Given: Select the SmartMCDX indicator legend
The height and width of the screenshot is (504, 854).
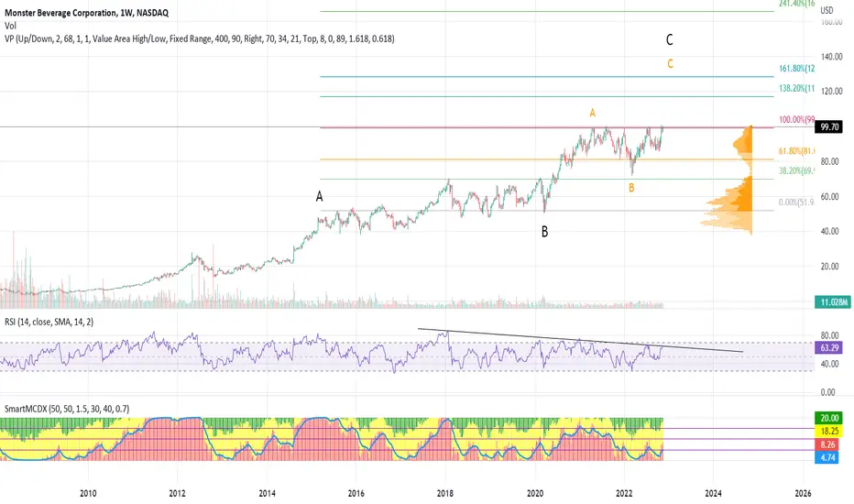Looking at the screenshot, I should [67, 409].
